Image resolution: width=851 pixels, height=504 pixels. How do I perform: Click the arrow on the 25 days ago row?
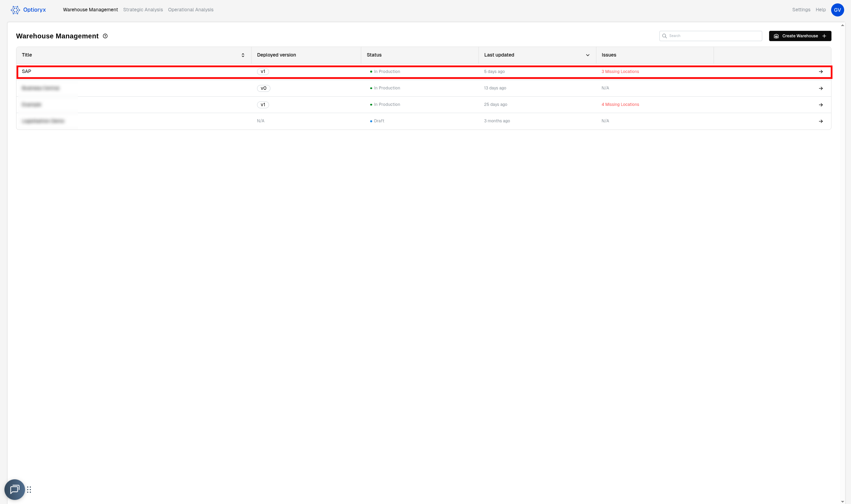820,105
